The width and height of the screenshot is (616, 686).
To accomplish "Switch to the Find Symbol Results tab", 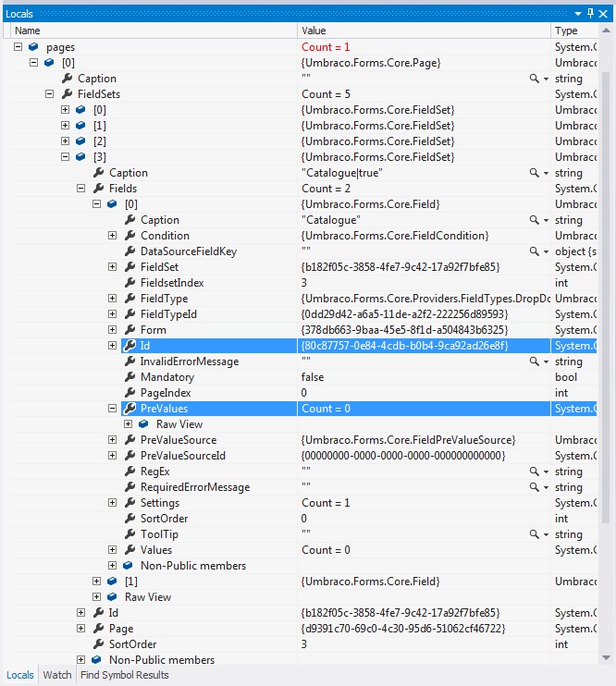I will pos(124,675).
